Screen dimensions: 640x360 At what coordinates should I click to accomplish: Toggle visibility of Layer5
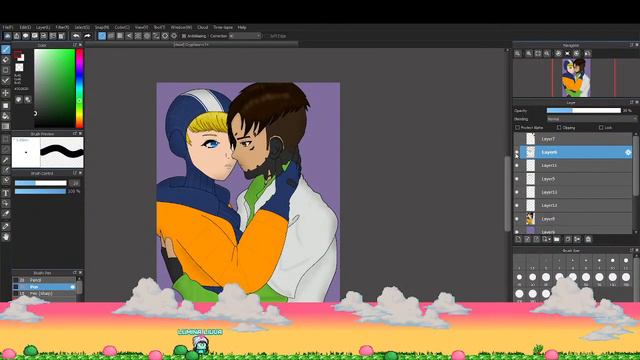(x=517, y=179)
